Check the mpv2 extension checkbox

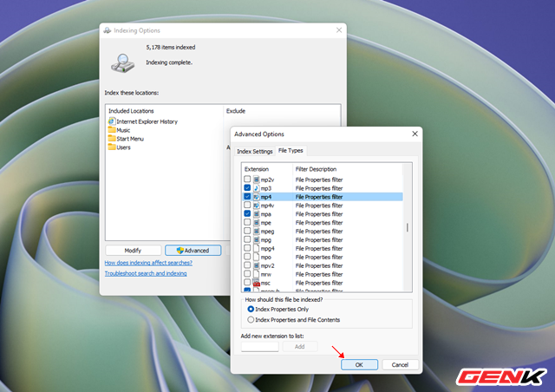[x=247, y=265]
